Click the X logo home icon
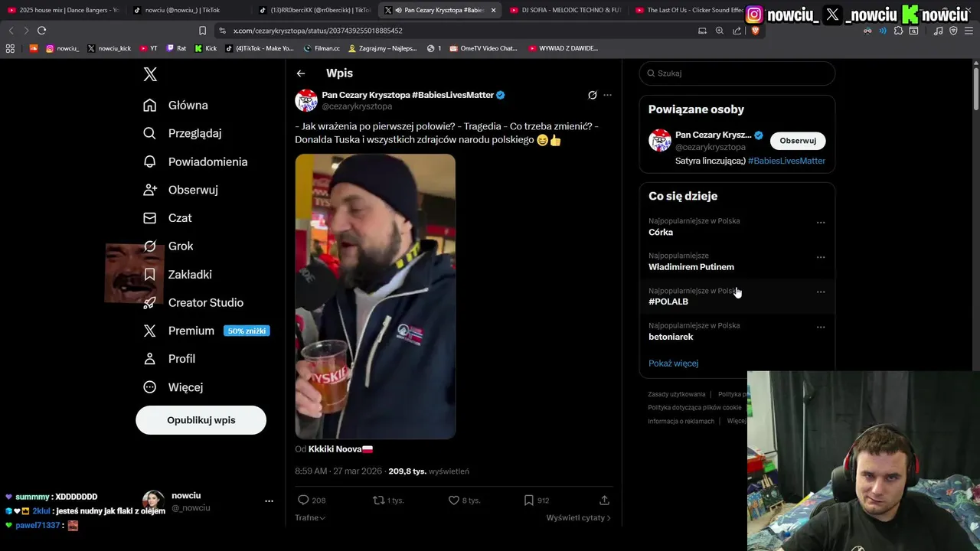 pos(150,74)
